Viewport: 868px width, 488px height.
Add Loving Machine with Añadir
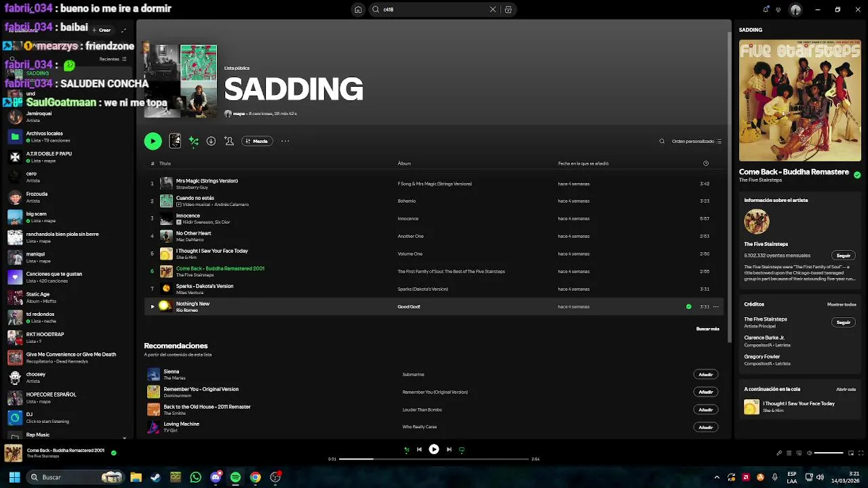pos(706,427)
